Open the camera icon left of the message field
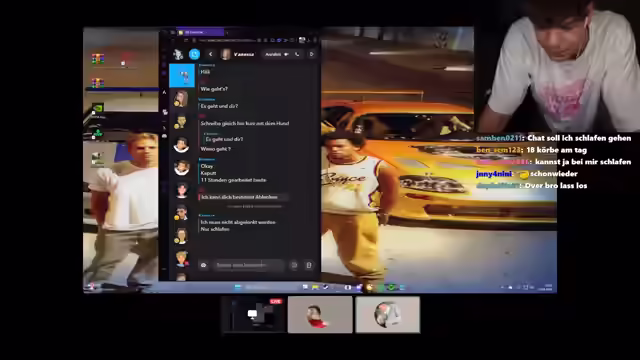This screenshot has width=640, height=360. pos(203,265)
